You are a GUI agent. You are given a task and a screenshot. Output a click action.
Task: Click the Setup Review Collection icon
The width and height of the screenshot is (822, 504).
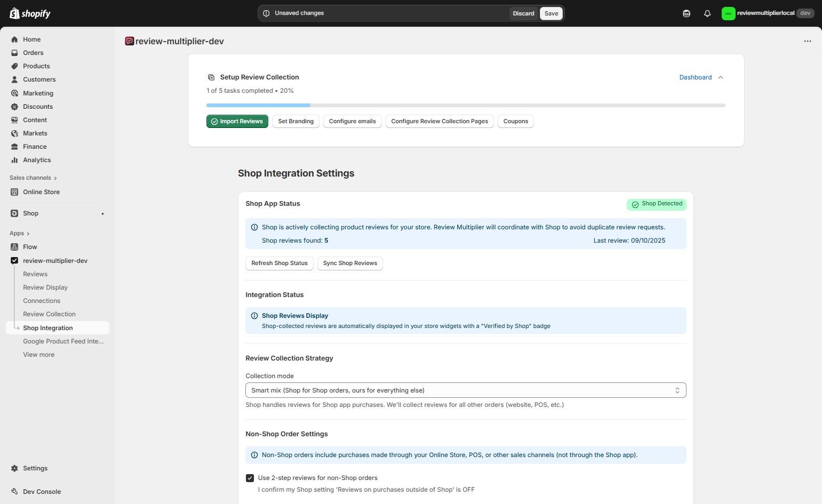point(211,77)
